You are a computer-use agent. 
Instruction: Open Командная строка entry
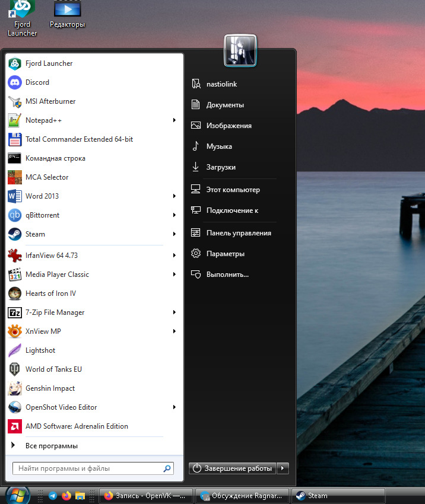click(94, 158)
